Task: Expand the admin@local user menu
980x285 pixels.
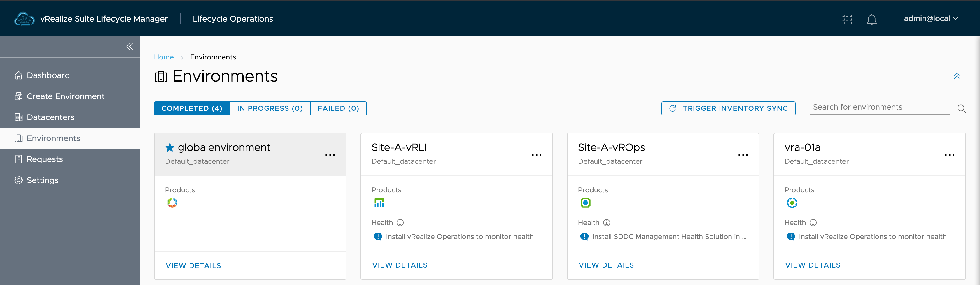Action: pos(930,19)
